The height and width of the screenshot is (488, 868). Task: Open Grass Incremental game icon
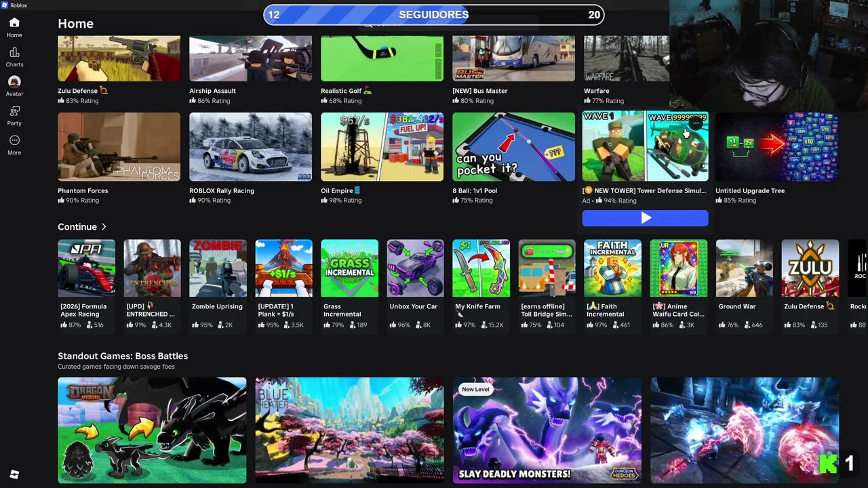point(349,268)
